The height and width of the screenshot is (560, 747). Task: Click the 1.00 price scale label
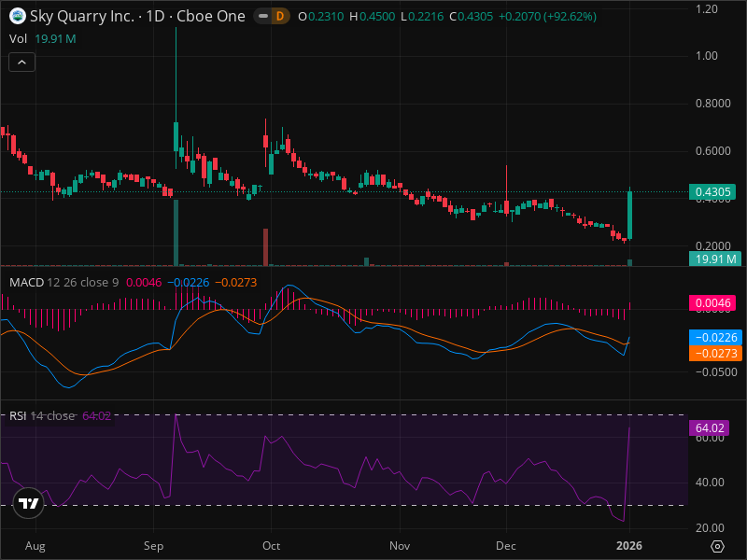tap(707, 56)
